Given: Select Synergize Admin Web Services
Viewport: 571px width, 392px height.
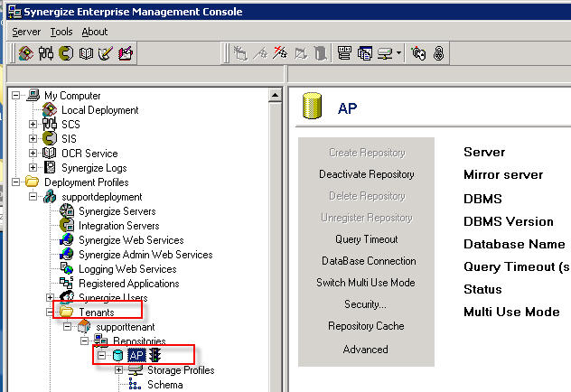Looking at the screenshot, I should [145, 255].
